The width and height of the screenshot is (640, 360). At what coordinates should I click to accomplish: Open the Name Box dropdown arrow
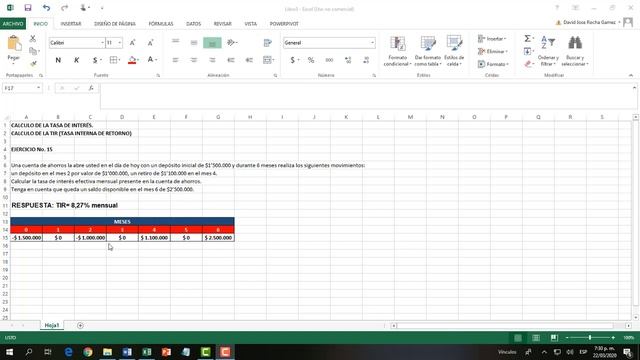coord(38,88)
